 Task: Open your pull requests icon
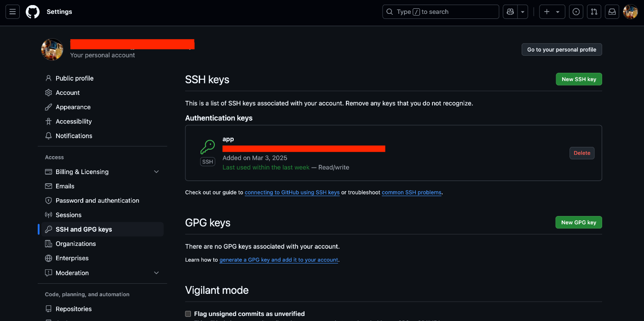(x=594, y=12)
